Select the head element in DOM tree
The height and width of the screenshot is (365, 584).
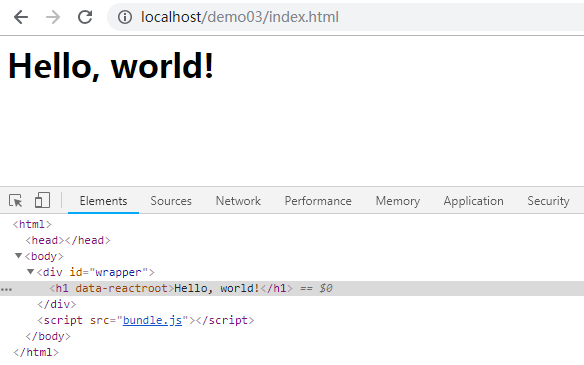coord(68,241)
